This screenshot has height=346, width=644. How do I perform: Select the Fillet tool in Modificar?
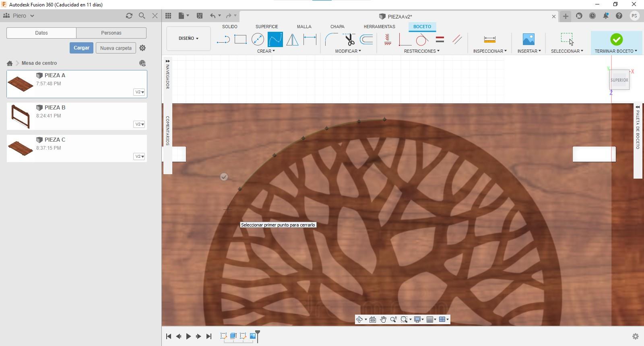tap(331, 39)
